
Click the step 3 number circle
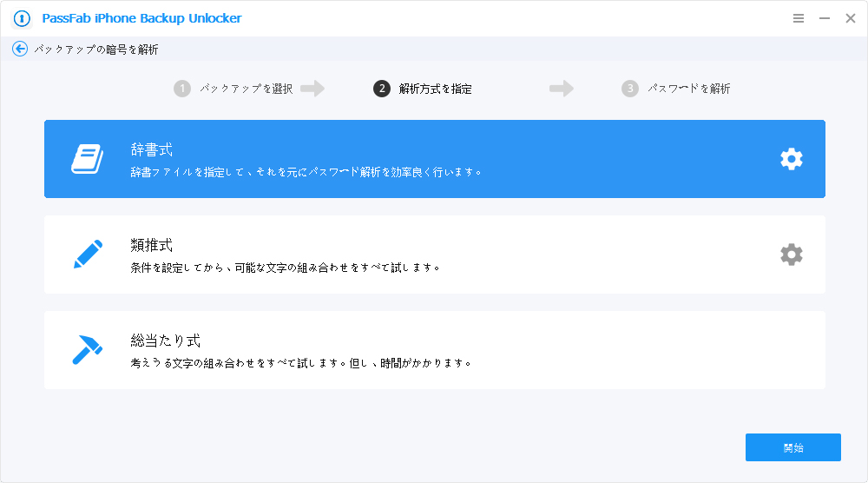pos(630,89)
